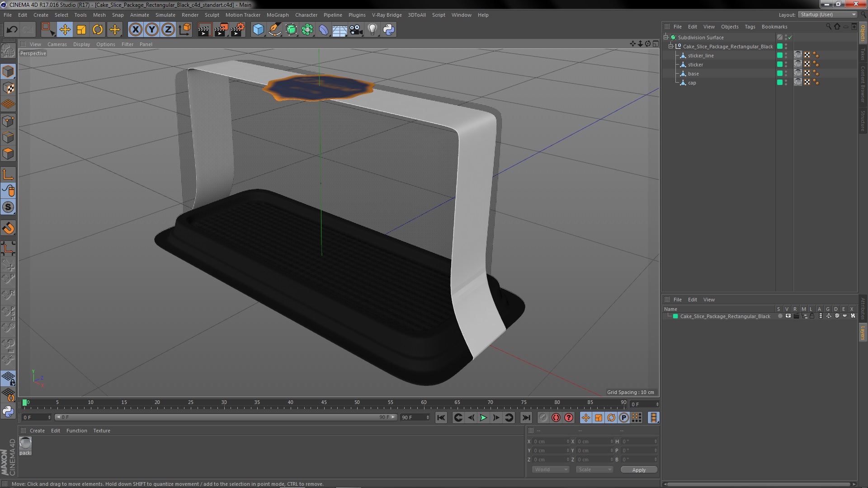Click the Python script icon in toolbar
The width and height of the screenshot is (868, 488).
[x=388, y=30]
